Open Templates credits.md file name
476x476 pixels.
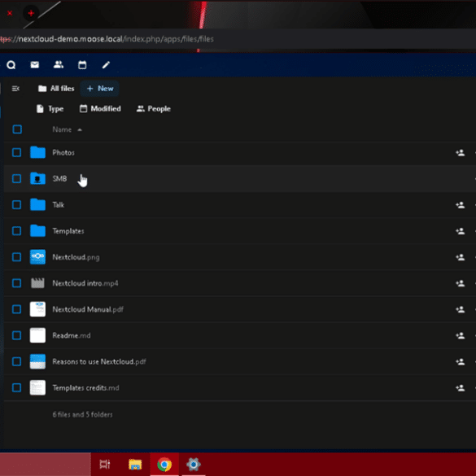85,387
